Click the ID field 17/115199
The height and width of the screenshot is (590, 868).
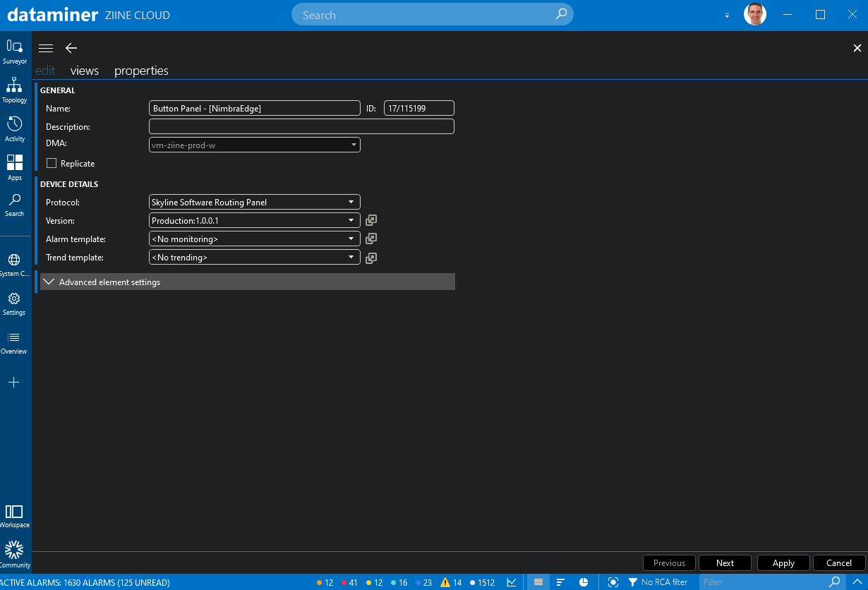[419, 108]
